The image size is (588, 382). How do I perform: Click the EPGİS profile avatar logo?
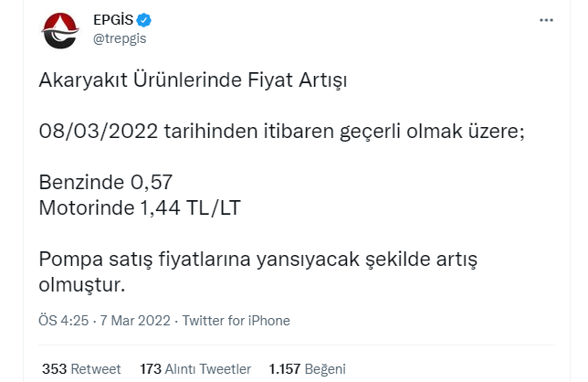[60, 30]
